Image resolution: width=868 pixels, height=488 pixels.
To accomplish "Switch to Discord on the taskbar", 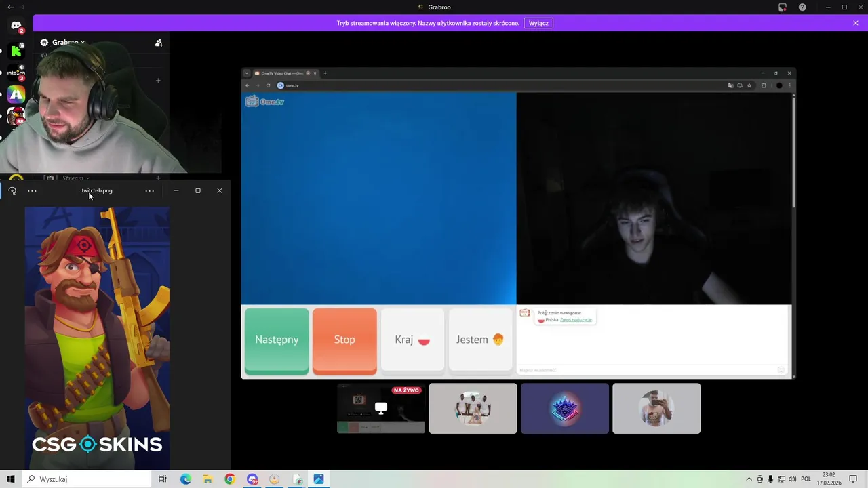I will coord(252,479).
